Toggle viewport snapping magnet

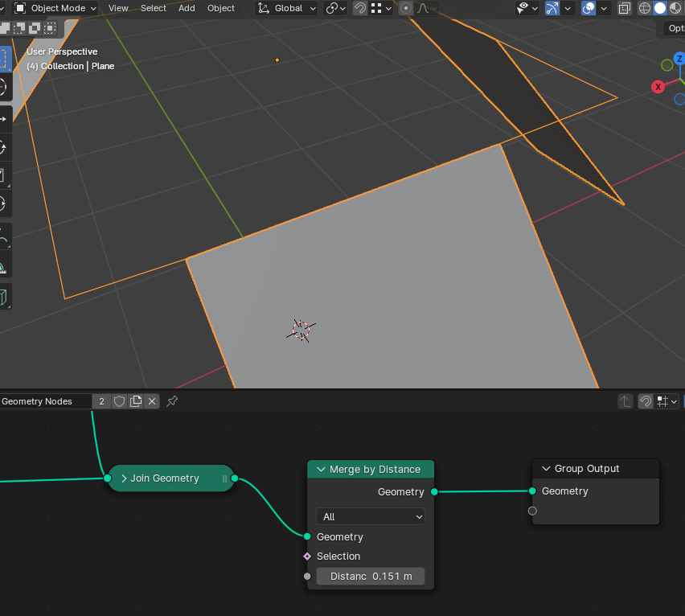[x=360, y=8]
